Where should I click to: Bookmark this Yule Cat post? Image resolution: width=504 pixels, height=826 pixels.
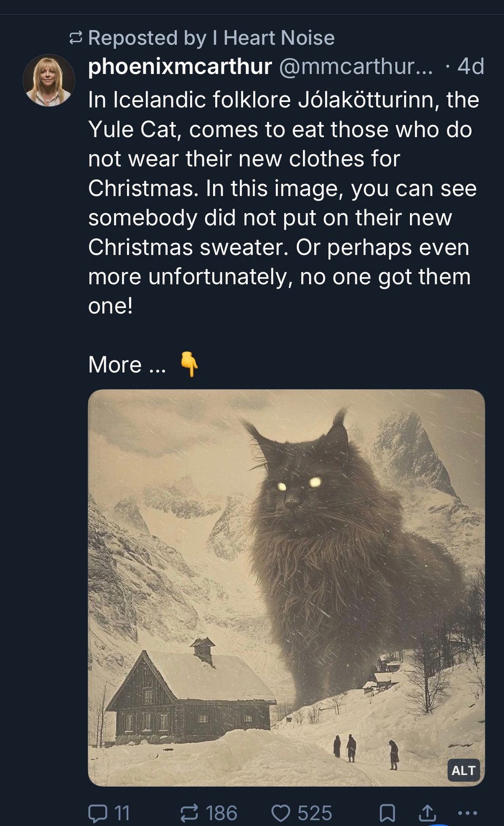point(387,813)
